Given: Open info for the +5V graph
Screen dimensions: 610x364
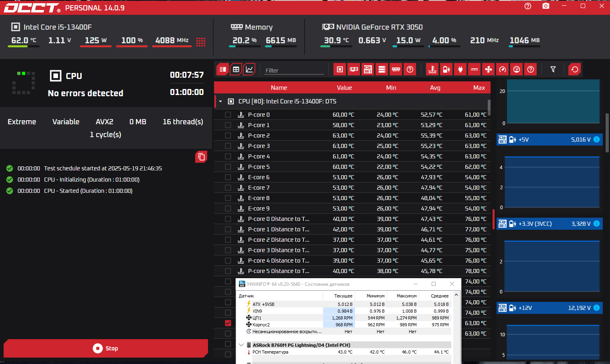Looking at the screenshot, I should (x=596, y=140).
